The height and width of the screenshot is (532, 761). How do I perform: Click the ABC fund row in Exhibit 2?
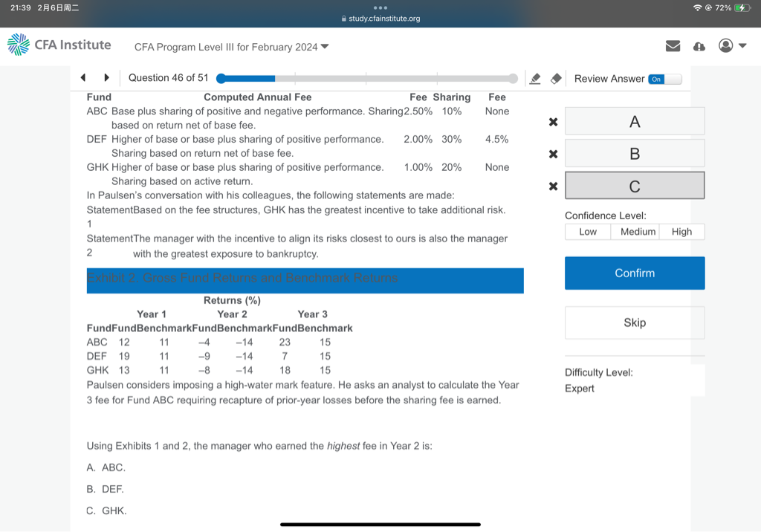(x=209, y=343)
